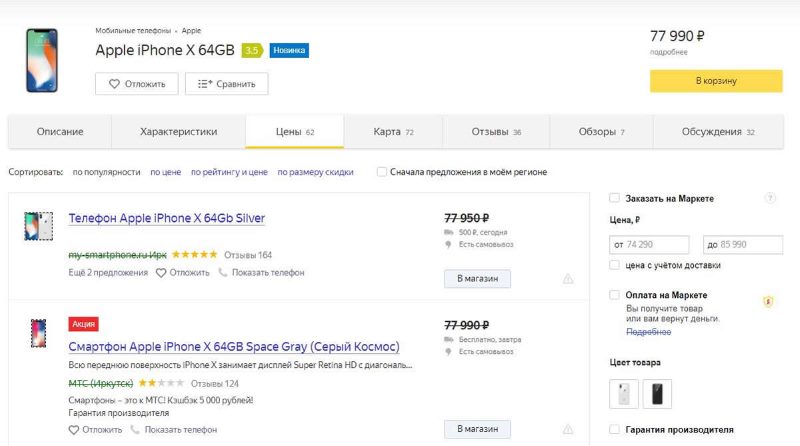Open the main iPhone X product image
800x446 pixels.
42,60
